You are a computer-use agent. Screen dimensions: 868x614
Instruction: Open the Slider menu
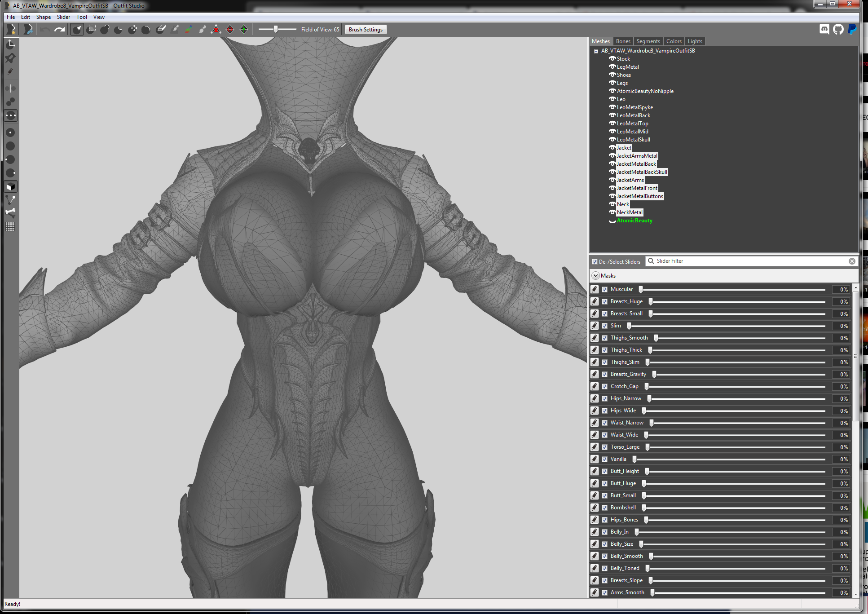tap(63, 17)
